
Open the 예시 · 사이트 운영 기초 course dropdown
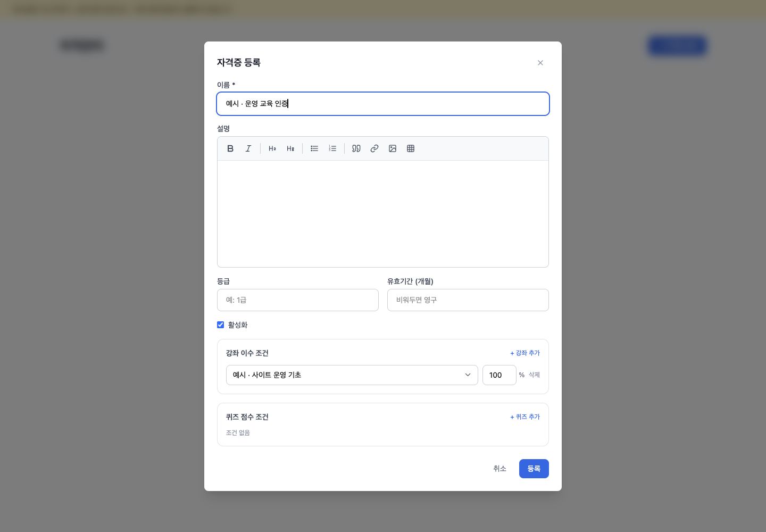352,375
